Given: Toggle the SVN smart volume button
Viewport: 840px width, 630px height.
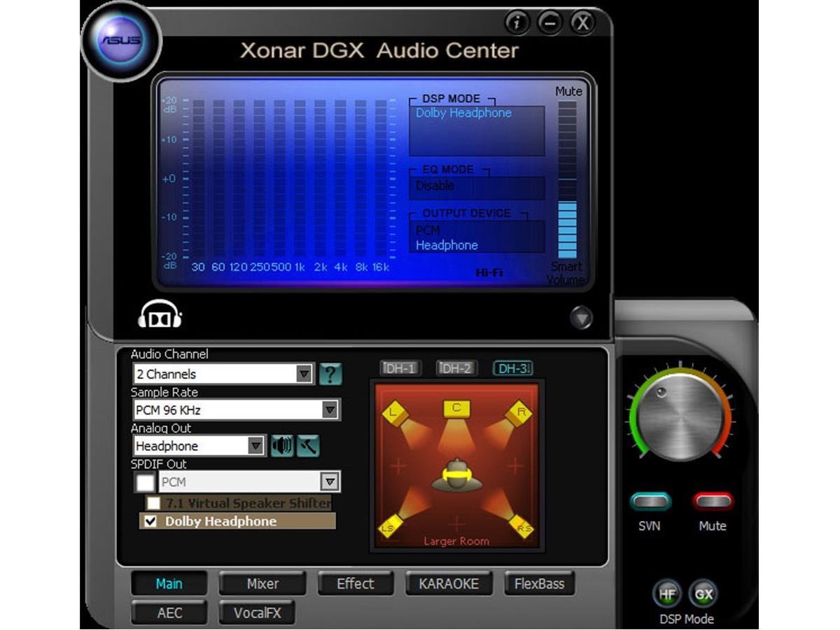Looking at the screenshot, I should pos(650,502).
